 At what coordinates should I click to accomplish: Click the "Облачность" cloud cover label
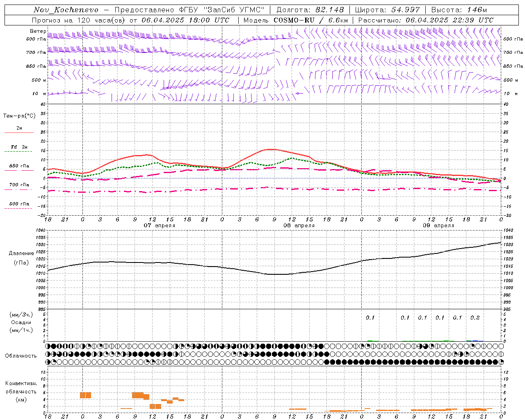[21, 356]
